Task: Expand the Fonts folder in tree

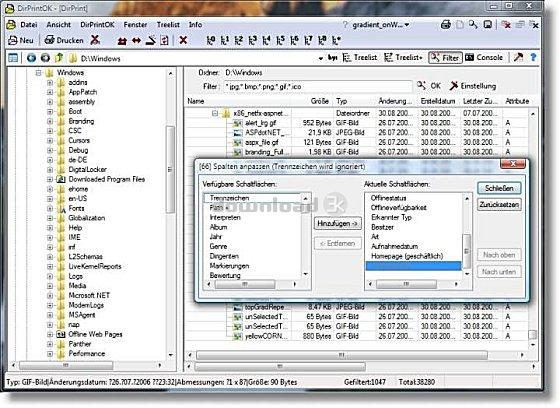Action: click(x=50, y=208)
